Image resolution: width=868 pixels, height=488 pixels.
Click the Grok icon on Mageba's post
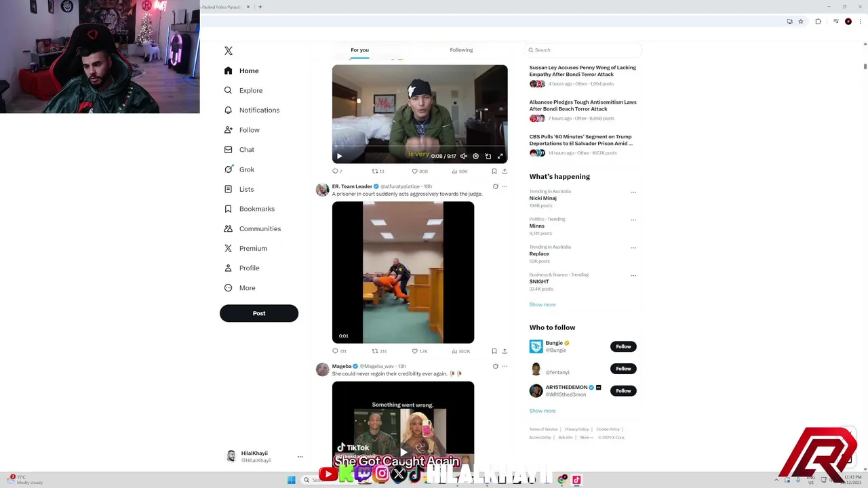[495, 366]
